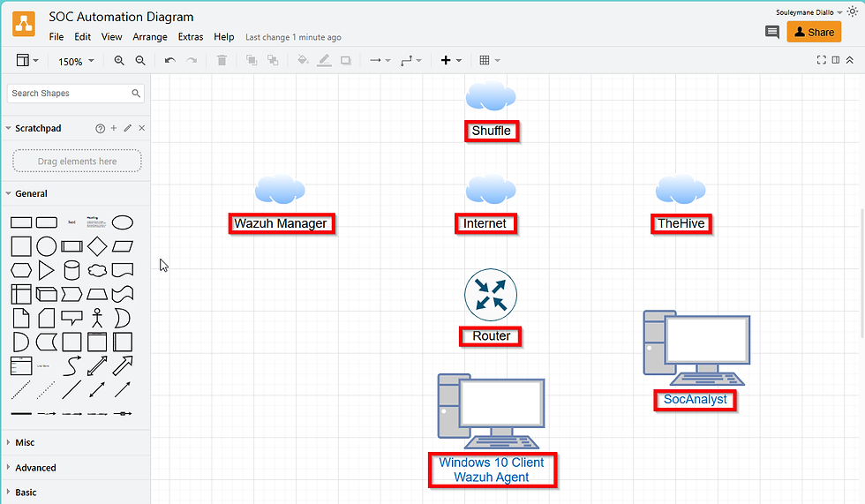The image size is (865, 504).
Task: Select the Shuffle cloud on canvas
Action: click(x=491, y=95)
